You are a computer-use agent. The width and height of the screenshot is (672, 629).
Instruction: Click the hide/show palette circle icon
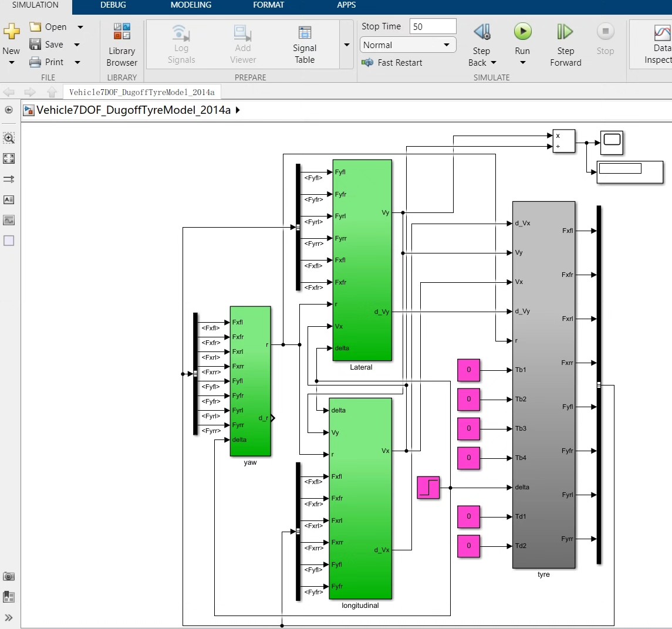(x=9, y=110)
